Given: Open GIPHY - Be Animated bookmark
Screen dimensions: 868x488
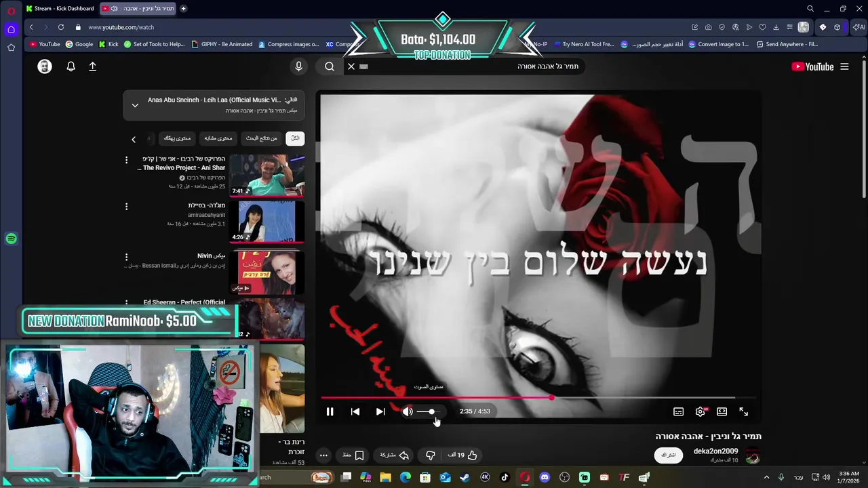Looking at the screenshot, I should tap(222, 44).
